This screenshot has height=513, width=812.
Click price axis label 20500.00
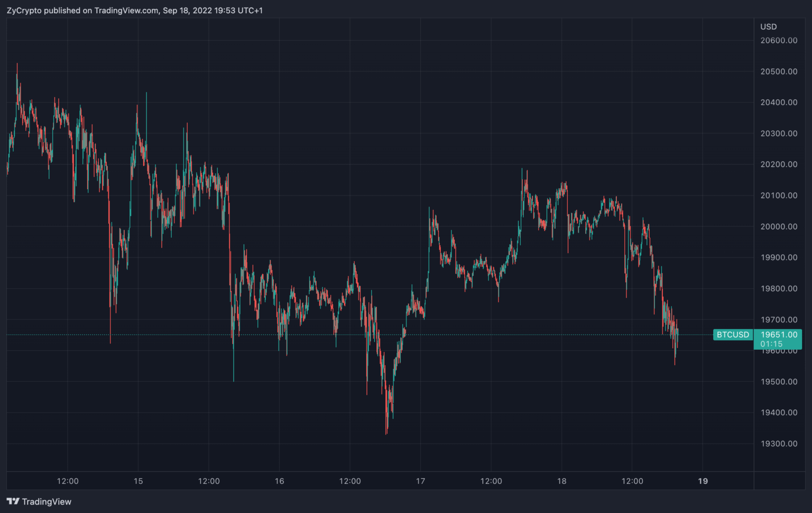tap(779, 71)
